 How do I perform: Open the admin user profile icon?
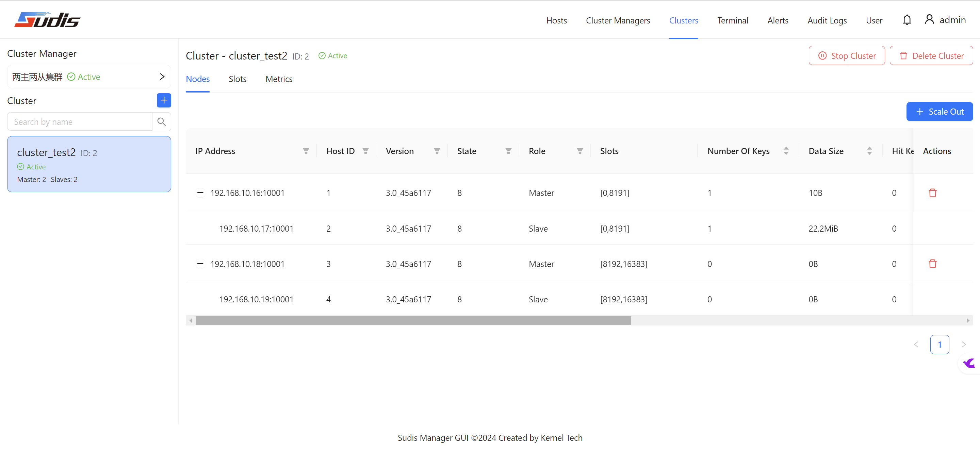929,19
